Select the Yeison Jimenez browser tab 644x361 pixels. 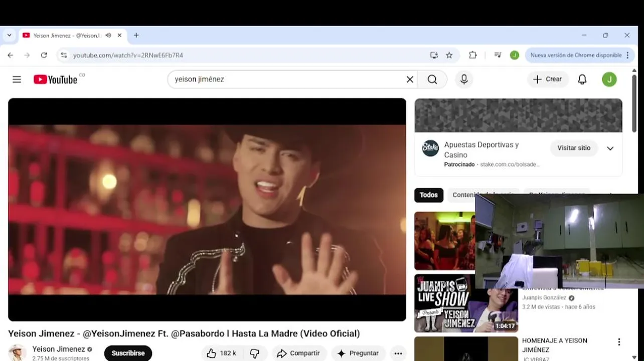pos(67,36)
